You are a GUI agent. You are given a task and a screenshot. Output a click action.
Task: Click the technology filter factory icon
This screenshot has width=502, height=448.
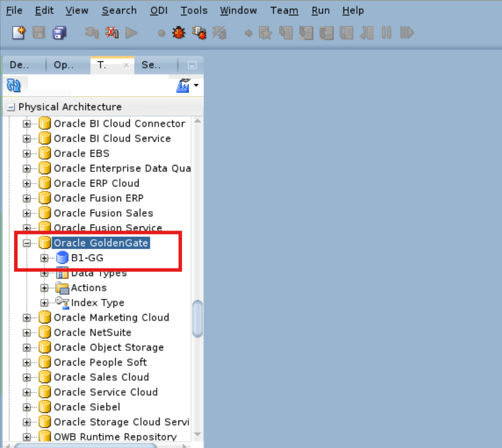pyautogui.click(x=182, y=85)
